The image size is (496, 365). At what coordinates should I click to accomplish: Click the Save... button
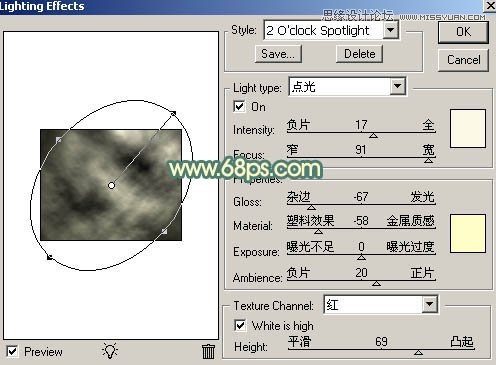(278, 54)
